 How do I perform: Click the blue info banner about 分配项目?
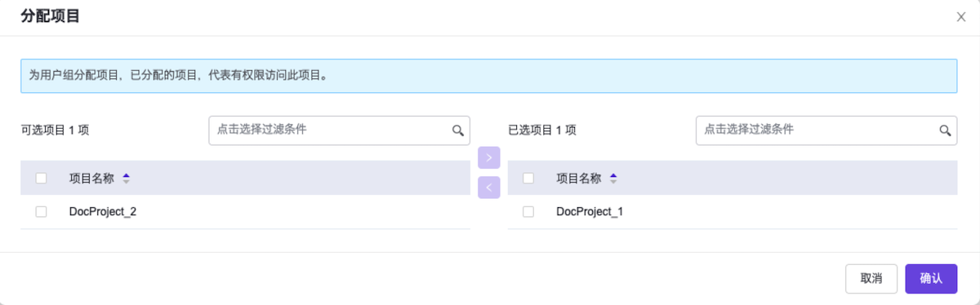[x=488, y=75]
